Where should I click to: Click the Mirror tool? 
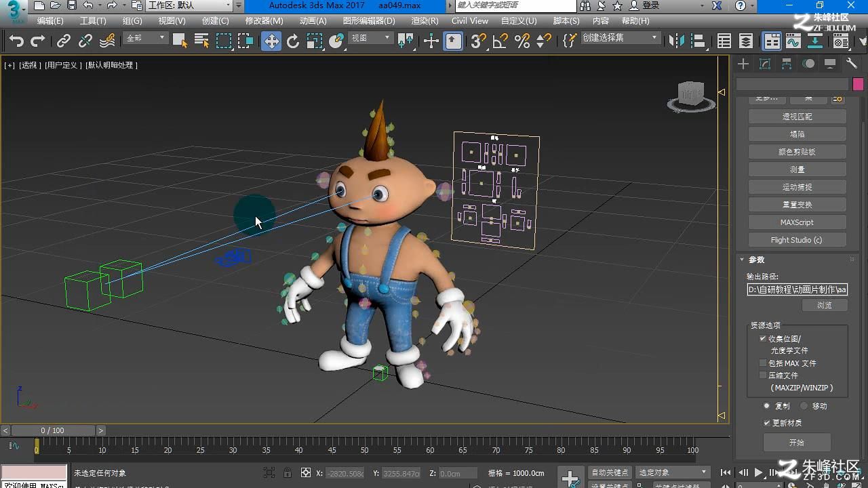pos(677,41)
